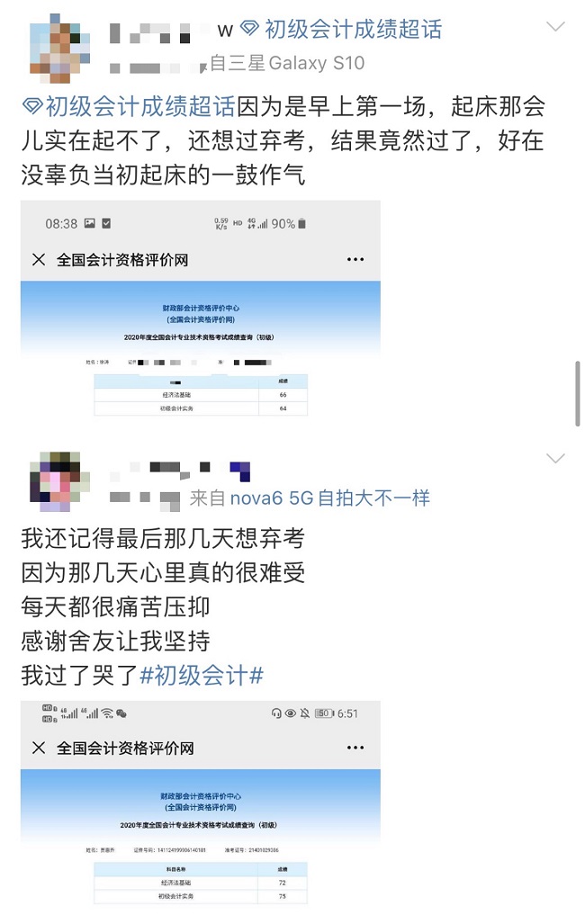
Task: Open 初级会计成绩超话 link in first post text
Action: point(140,107)
